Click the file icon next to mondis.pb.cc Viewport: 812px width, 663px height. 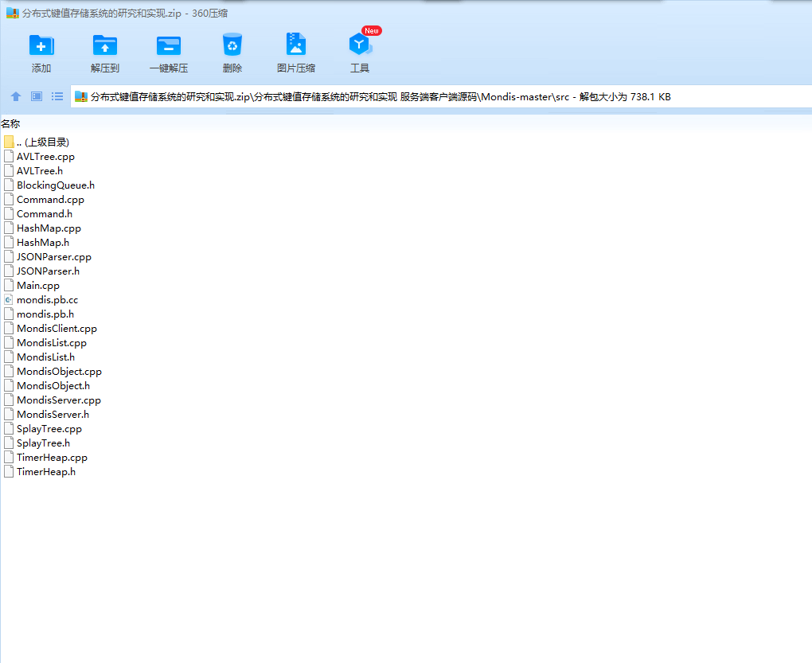coord(8,300)
